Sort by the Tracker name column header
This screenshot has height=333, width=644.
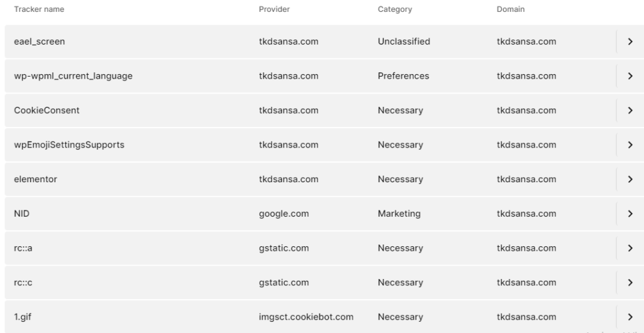[39, 9]
